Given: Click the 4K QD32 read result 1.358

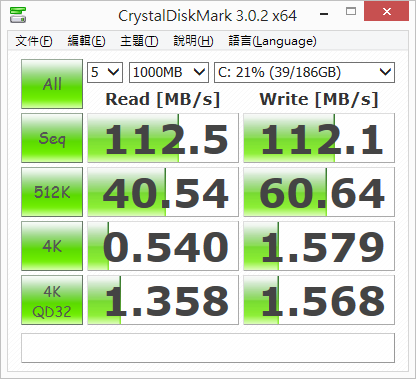Looking at the screenshot, I should tap(163, 300).
